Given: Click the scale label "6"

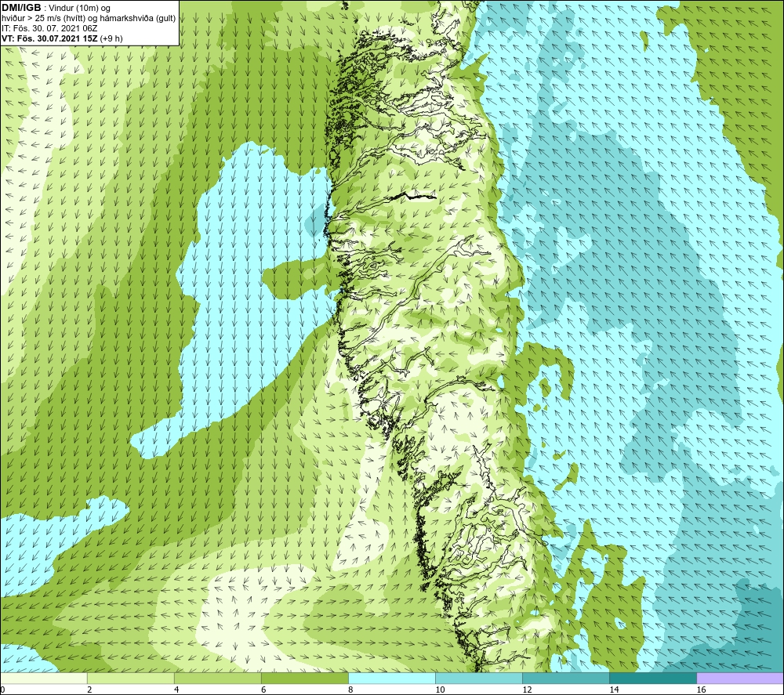Looking at the screenshot, I should tap(263, 690).
